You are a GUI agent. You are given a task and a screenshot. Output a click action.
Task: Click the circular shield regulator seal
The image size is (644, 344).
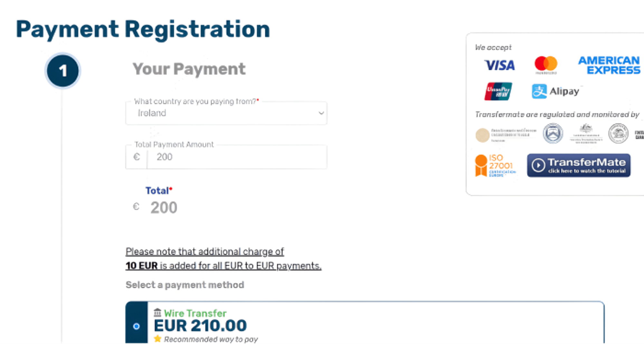(553, 133)
